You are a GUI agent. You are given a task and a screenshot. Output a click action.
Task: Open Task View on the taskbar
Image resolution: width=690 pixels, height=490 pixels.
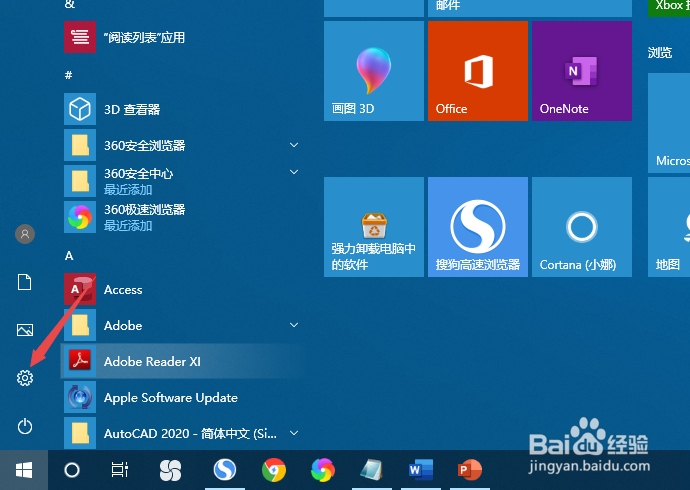[x=120, y=470]
